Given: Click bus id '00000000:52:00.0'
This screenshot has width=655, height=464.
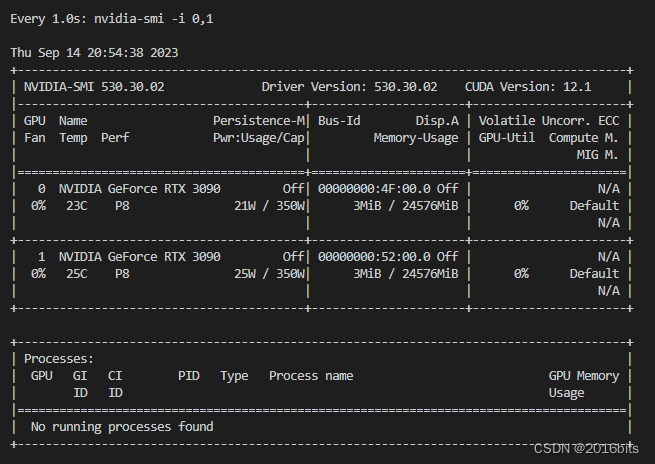Looking at the screenshot, I should [374, 257].
